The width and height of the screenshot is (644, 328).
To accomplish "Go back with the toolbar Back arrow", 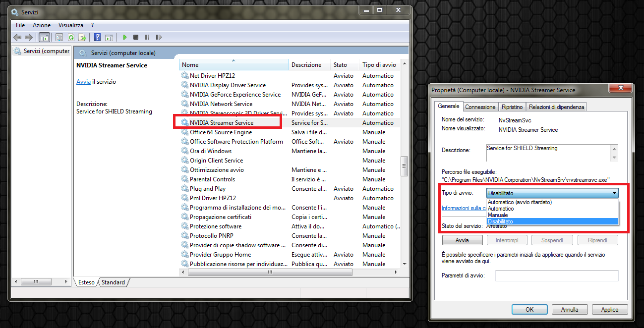I will pyautogui.click(x=17, y=37).
